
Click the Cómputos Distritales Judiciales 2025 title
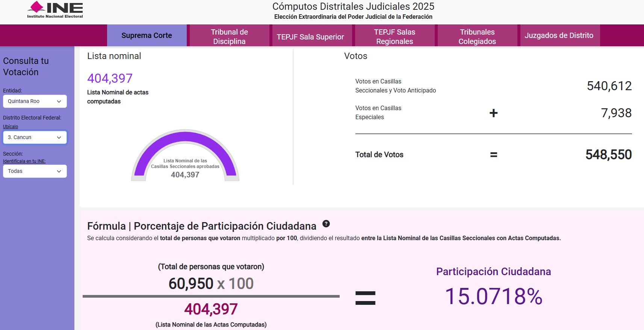353,6
